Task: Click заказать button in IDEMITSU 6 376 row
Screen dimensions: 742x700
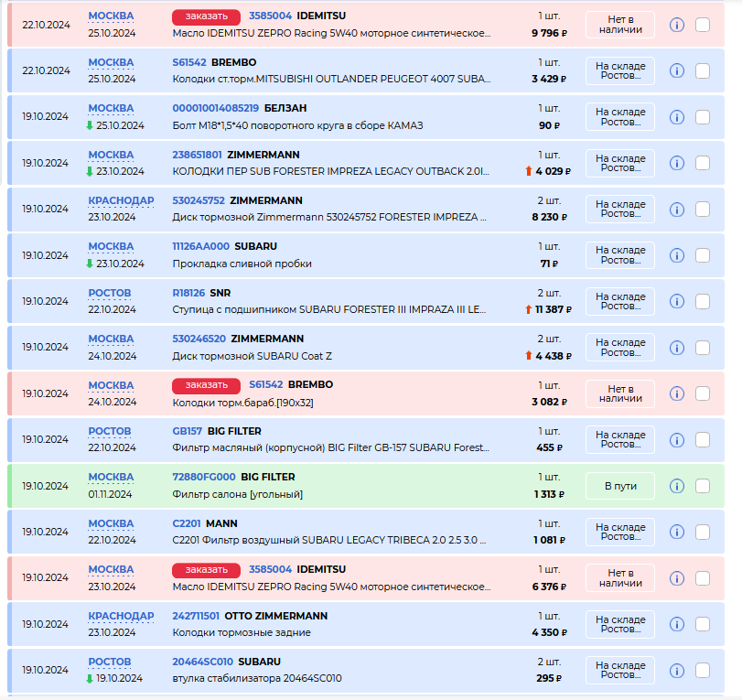Action: pyautogui.click(x=207, y=570)
